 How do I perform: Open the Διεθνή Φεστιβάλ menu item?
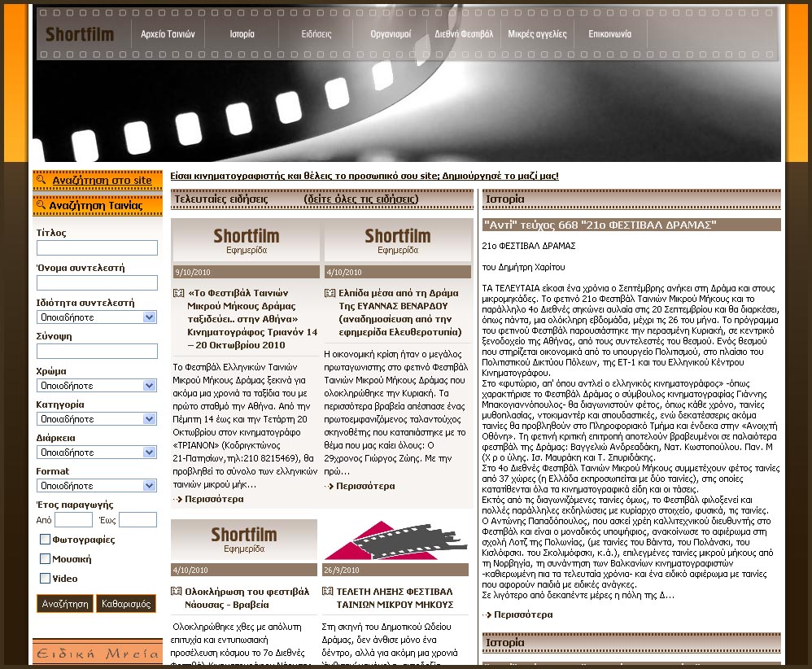point(464,34)
